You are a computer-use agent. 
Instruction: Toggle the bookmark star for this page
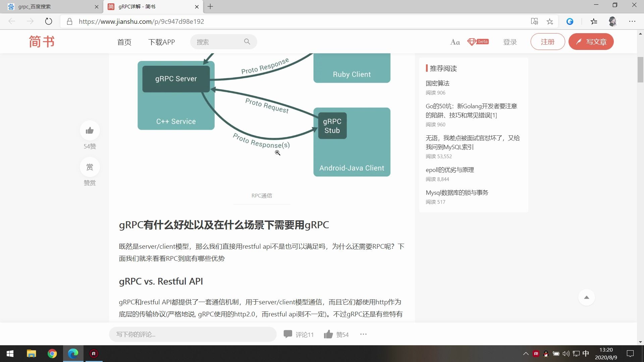550,21
